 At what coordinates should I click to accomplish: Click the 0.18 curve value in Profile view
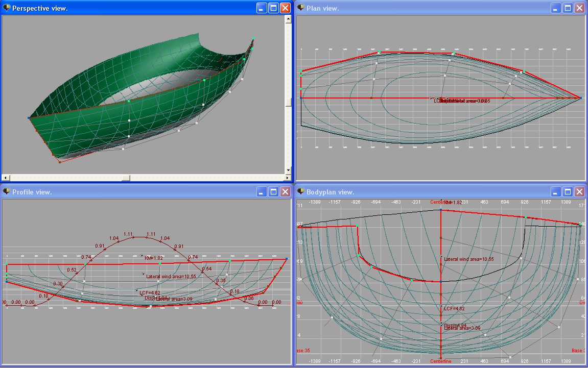pos(235,291)
